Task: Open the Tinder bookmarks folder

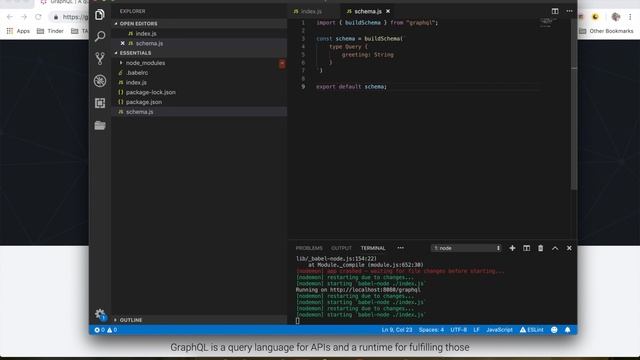Action: click(50, 31)
